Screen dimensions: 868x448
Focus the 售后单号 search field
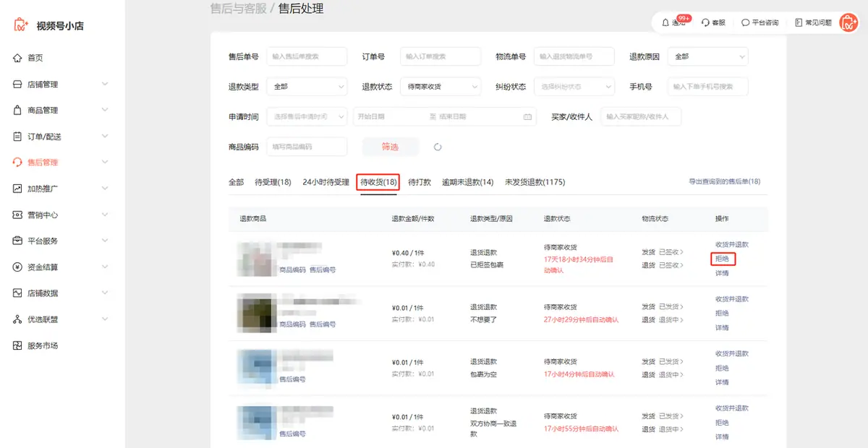click(x=307, y=56)
